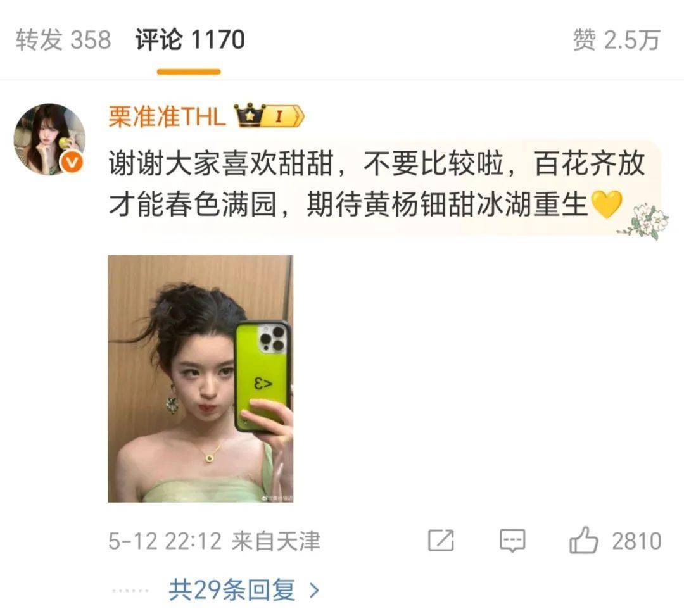Tap the yellow level I badge
The width and height of the screenshot is (684, 616).
pos(285,116)
